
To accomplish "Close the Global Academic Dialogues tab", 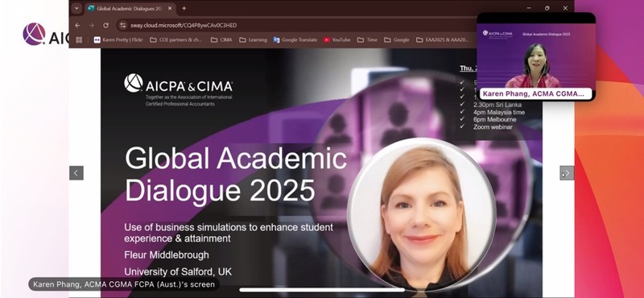I will [x=170, y=8].
